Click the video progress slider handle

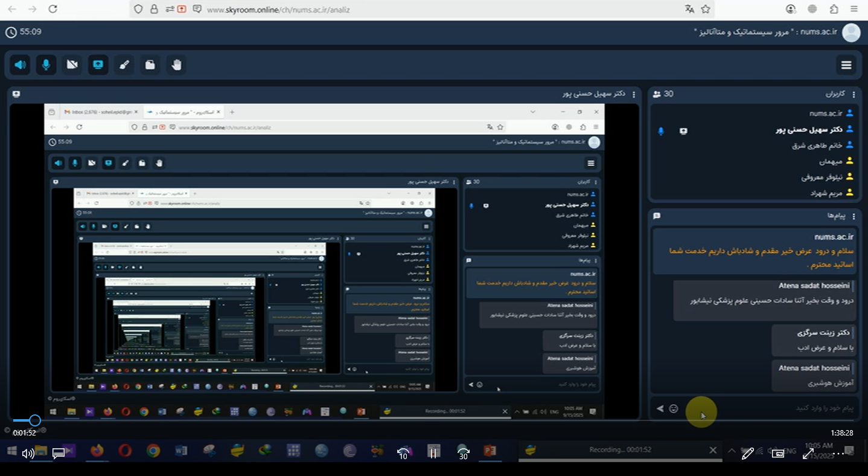pos(35,420)
